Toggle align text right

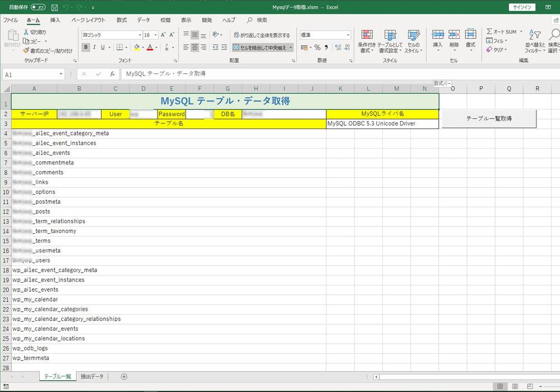[x=203, y=47]
